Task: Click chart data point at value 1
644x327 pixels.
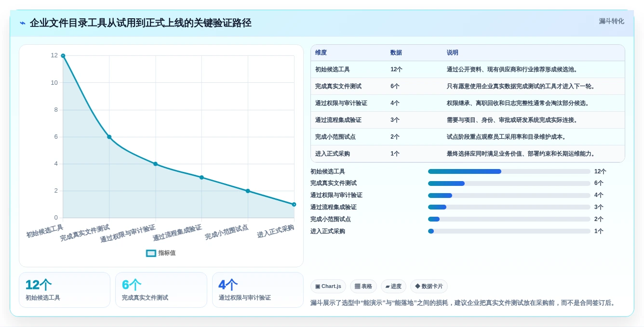Action: coord(294,204)
